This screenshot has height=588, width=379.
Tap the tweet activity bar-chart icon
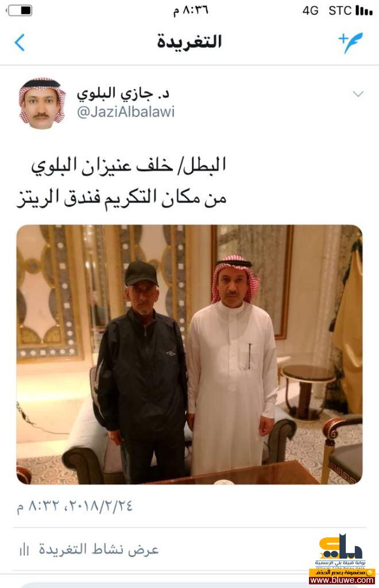tap(24, 550)
